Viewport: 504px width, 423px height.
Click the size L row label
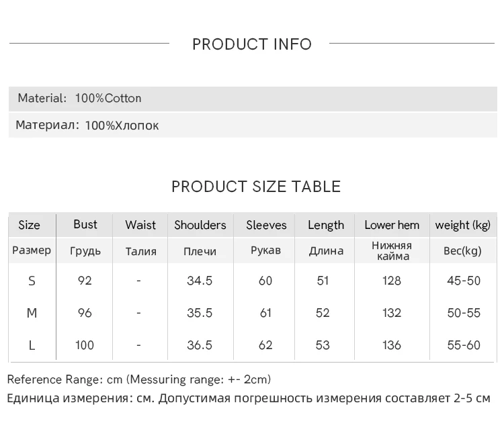[32, 345]
